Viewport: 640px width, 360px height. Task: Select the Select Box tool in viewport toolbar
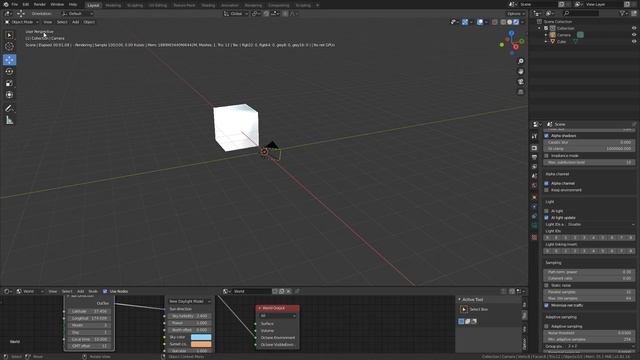pyautogui.click(x=9, y=35)
